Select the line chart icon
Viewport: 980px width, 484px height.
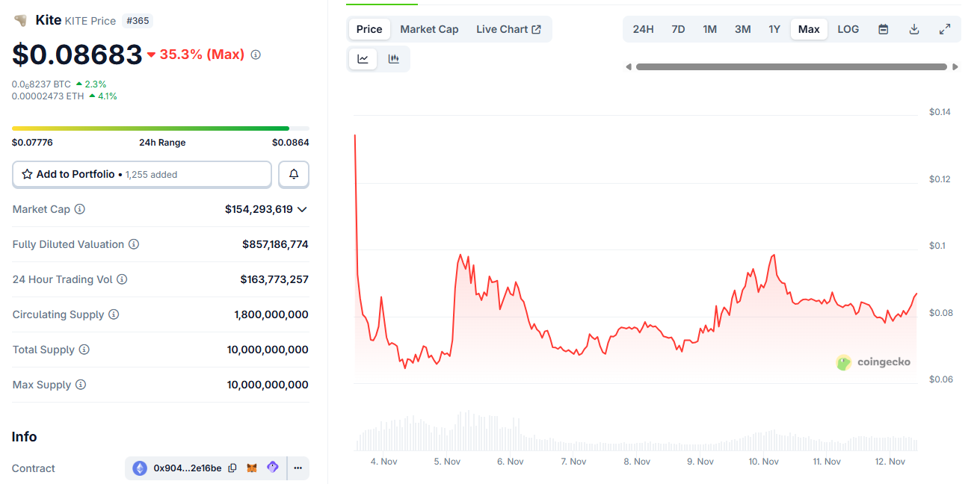(363, 58)
